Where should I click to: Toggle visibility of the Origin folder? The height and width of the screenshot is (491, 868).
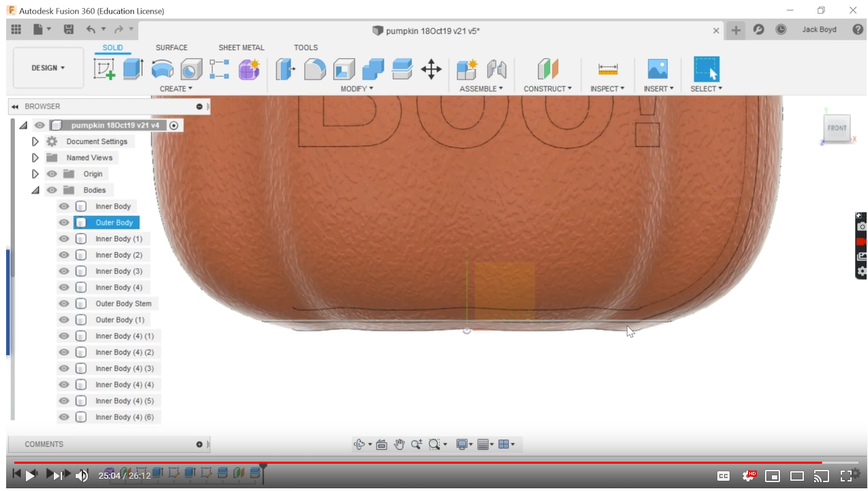point(52,174)
